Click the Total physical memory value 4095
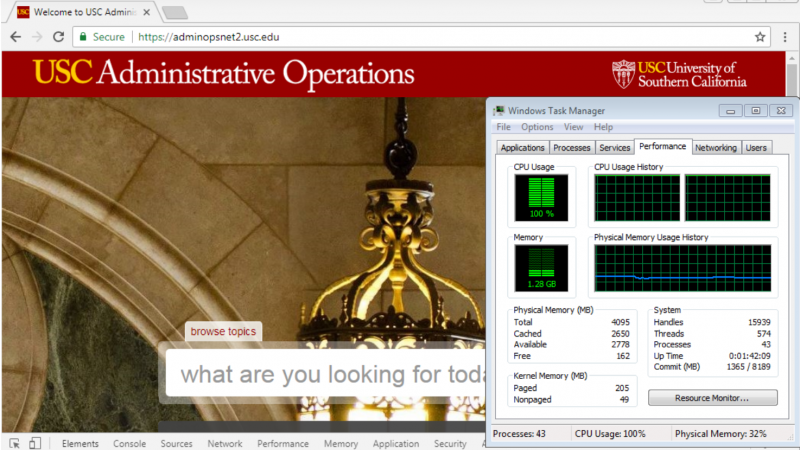Viewport: 800px width, 450px height. click(620, 322)
